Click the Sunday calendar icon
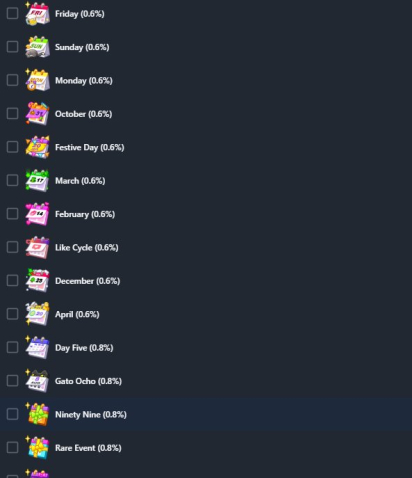 click(x=37, y=47)
